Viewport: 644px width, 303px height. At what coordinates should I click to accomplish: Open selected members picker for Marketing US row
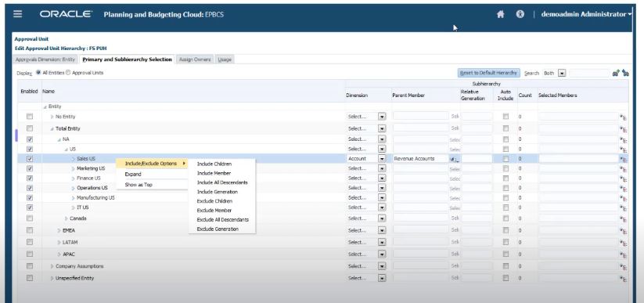[624, 169]
